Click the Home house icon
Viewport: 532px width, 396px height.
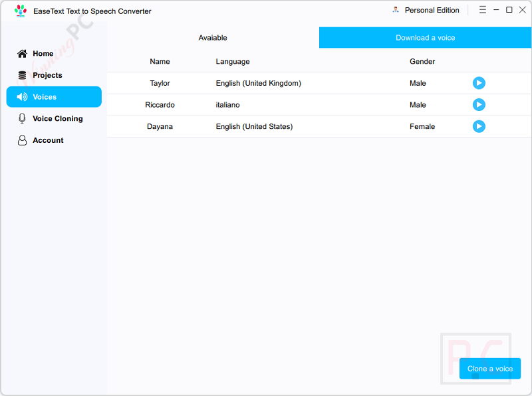[23, 54]
